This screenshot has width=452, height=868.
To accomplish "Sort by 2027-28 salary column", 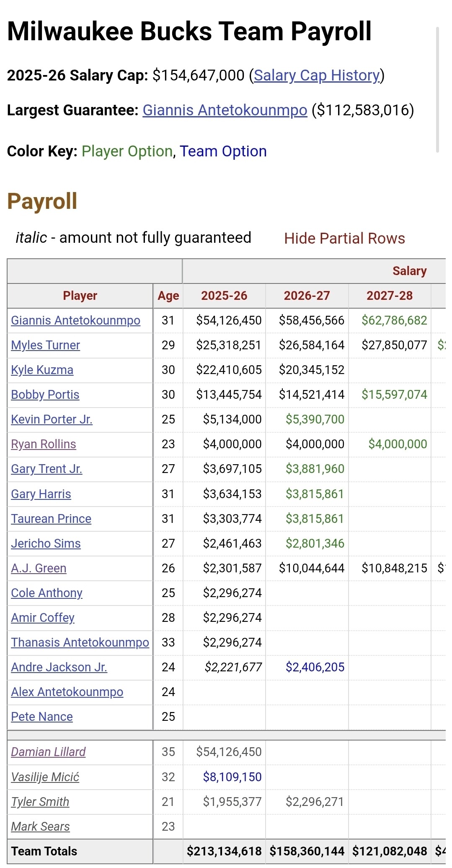I will [390, 296].
